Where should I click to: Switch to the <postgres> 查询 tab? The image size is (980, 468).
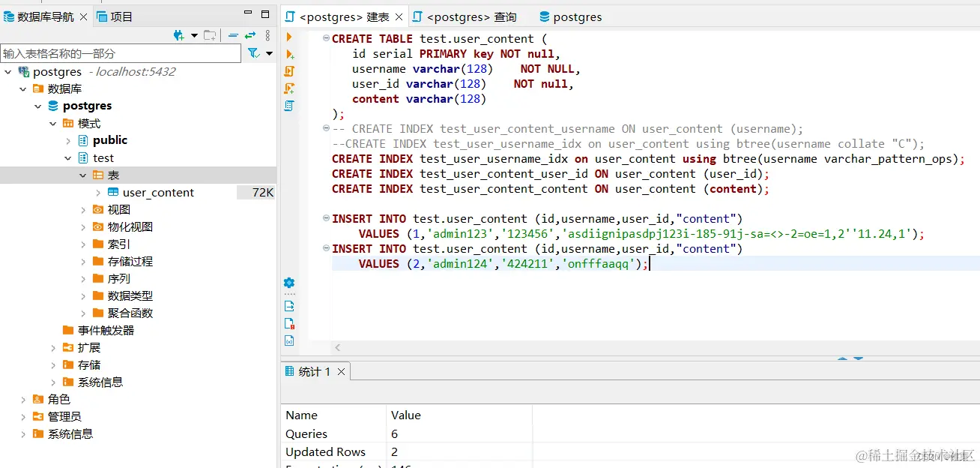(465, 16)
